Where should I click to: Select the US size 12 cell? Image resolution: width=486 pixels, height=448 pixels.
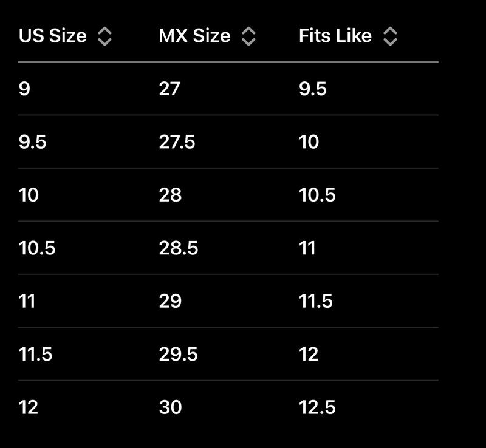(x=29, y=407)
